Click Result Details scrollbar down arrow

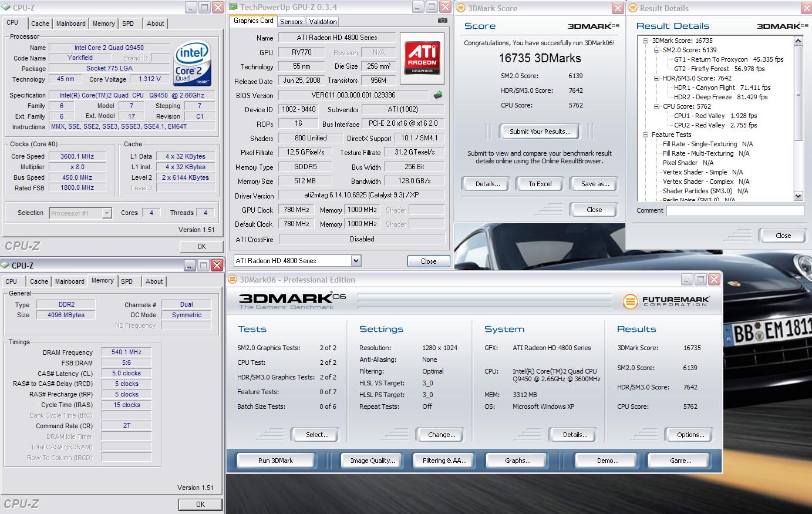tap(798, 196)
